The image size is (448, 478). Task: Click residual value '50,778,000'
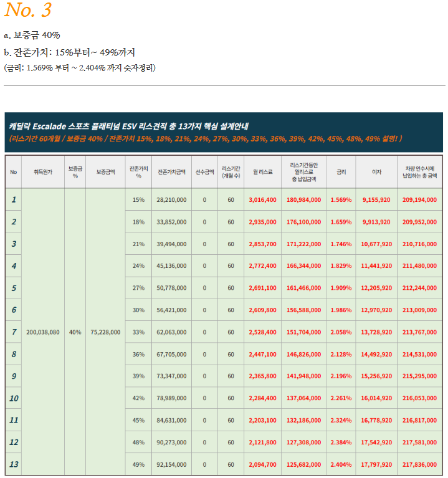pos(171,288)
